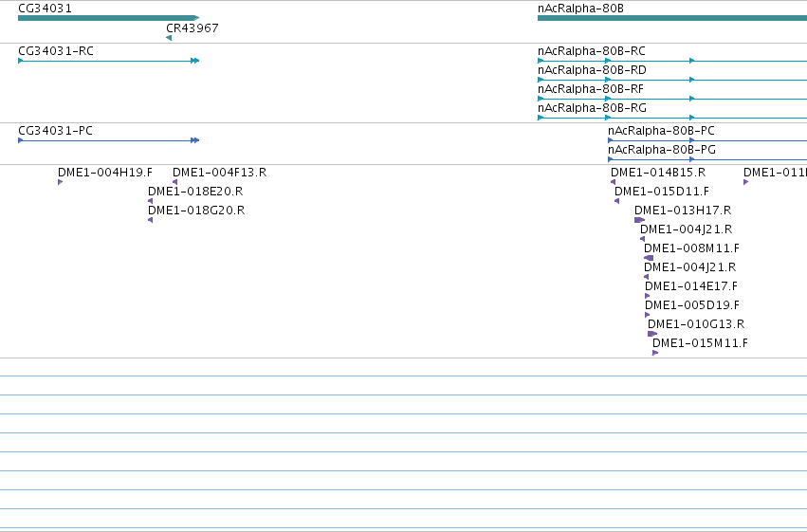Screen dimensions: 807x532
Task: Open EST label DME1-008M11.F
Action: 691,248
